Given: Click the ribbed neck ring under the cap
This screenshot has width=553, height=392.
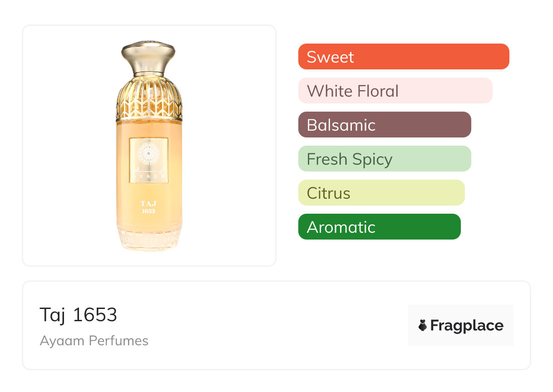Looking at the screenshot, I should (149, 73).
